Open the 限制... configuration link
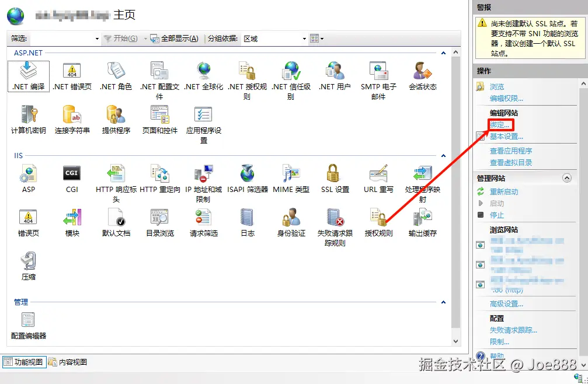Screen dimensions: 588x384 click(499, 341)
